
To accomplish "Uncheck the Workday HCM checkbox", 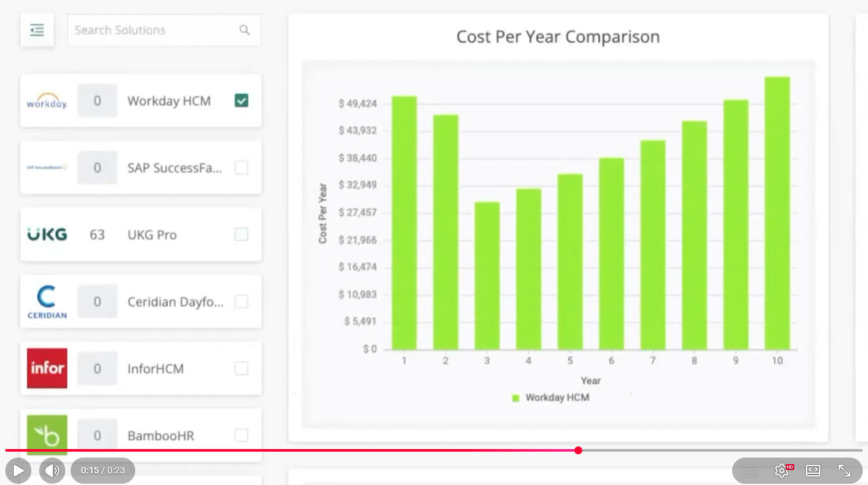I will pyautogui.click(x=242, y=101).
